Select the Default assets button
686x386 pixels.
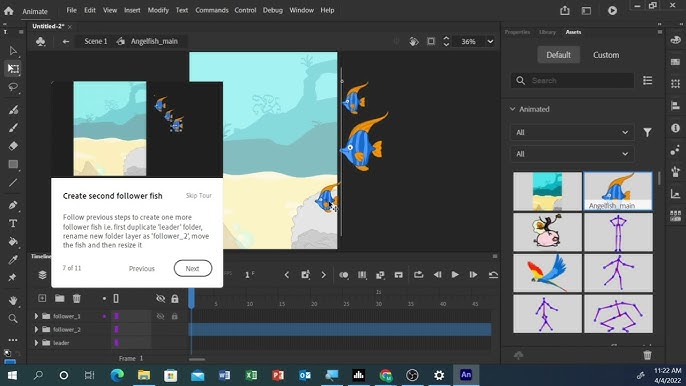point(558,55)
